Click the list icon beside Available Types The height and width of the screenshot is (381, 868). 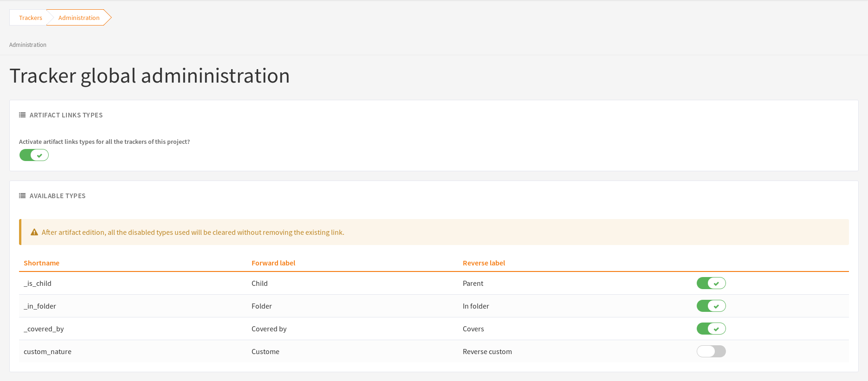(x=22, y=196)
